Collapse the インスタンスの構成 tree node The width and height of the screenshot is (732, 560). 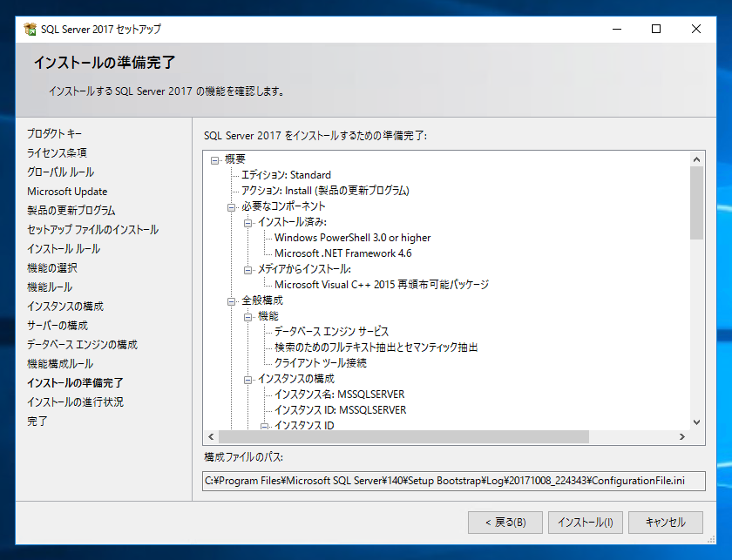pos(247,380)
